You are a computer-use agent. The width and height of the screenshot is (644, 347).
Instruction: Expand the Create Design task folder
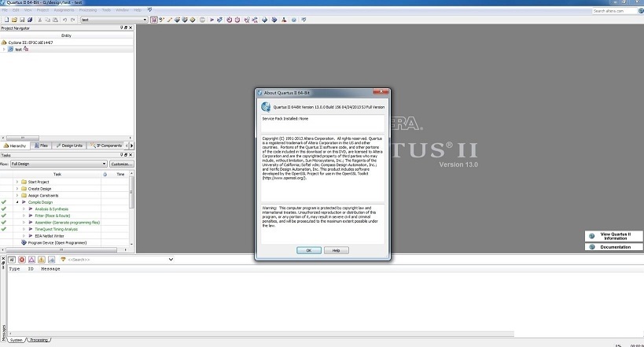coord(17,189)
